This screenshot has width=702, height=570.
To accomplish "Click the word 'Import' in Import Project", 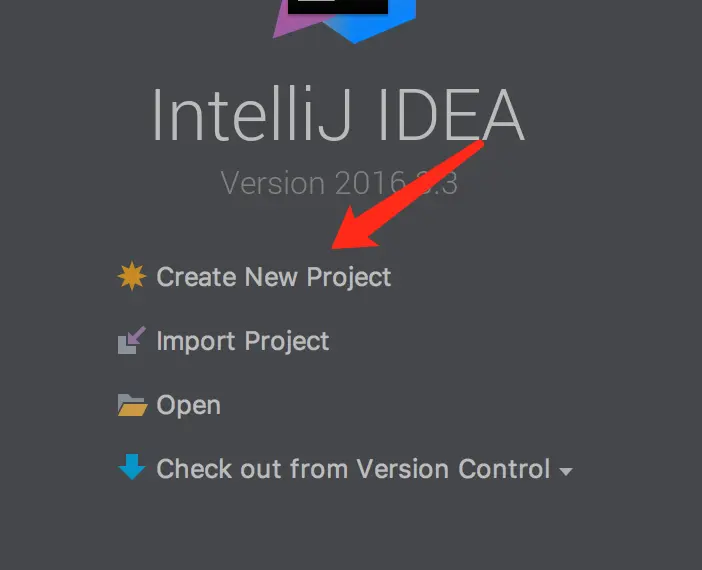I will coord(196,342).
